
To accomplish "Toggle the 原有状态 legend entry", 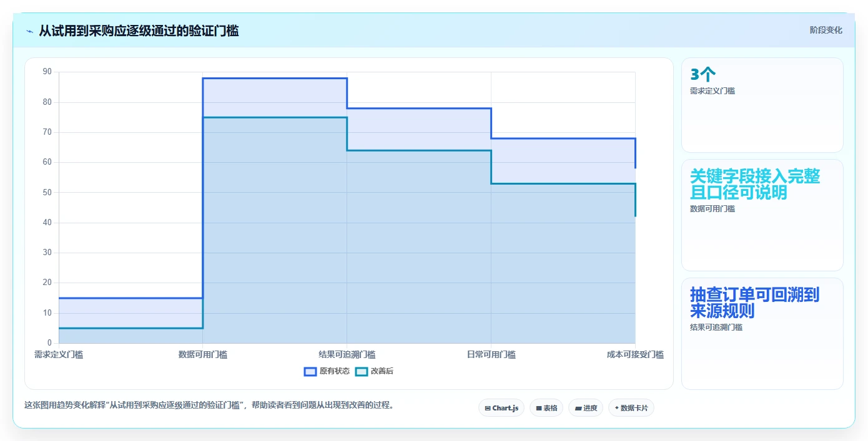I will pyautogui.click(x=327, y=371).
